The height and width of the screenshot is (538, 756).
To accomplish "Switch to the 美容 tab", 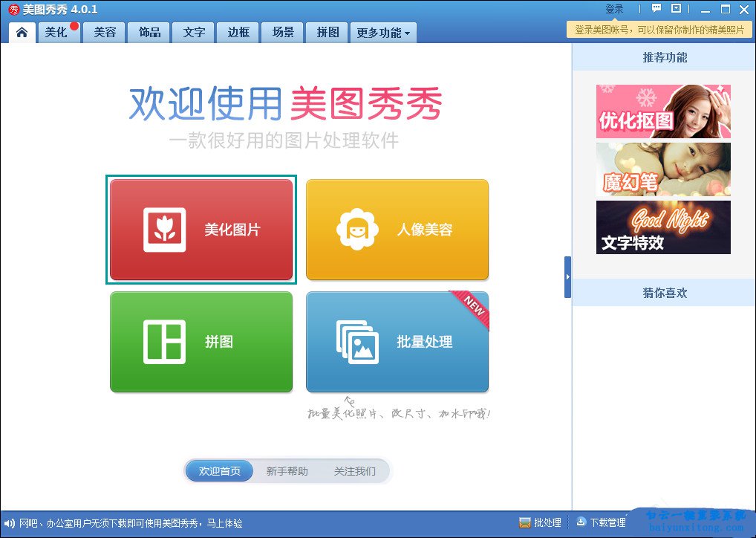I will [105, 33].
